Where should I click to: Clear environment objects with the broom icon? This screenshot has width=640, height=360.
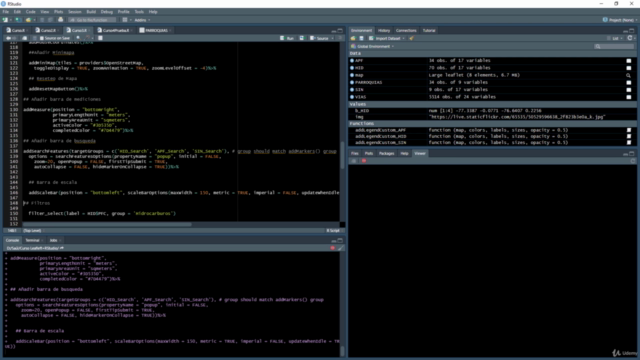point(411,38)
